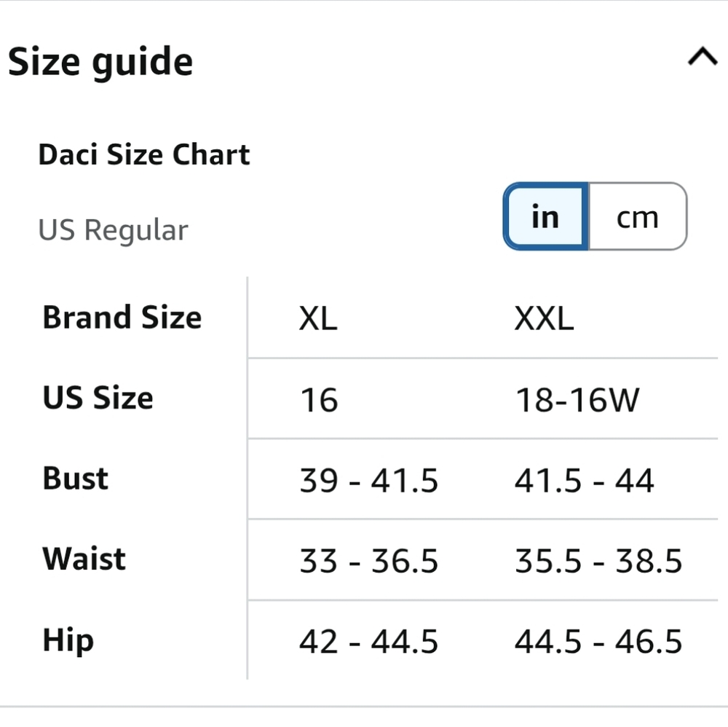The width and height of the screenshot is (728, 727).
Task: Click the Daci Size Chart title
Action: point(144,154)
